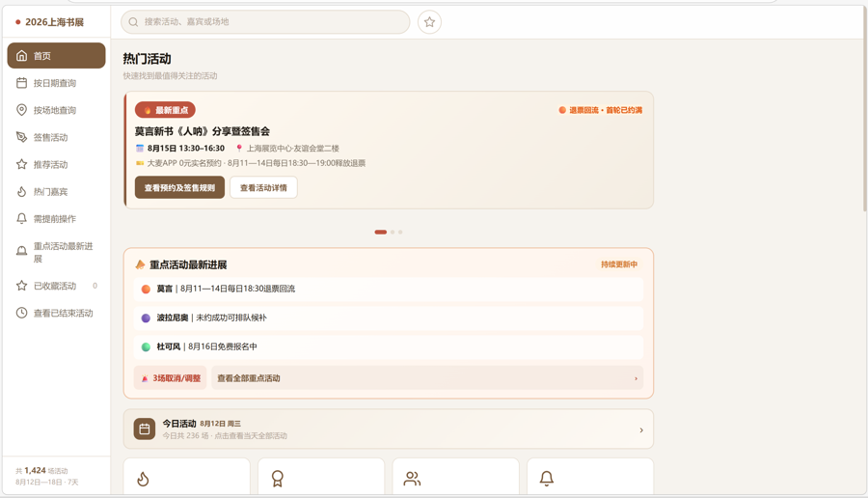
Task: Click the location pin before 上海展览中心
Action: tap(239, 148)
